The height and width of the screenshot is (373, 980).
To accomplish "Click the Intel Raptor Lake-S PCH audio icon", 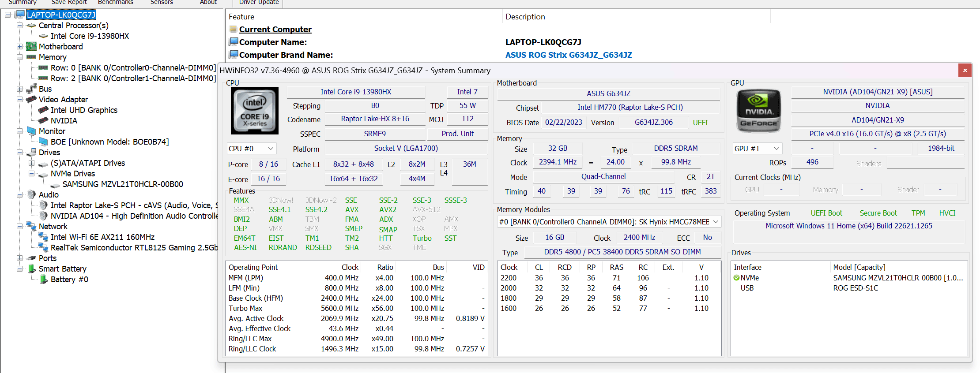I will point(43,205).
